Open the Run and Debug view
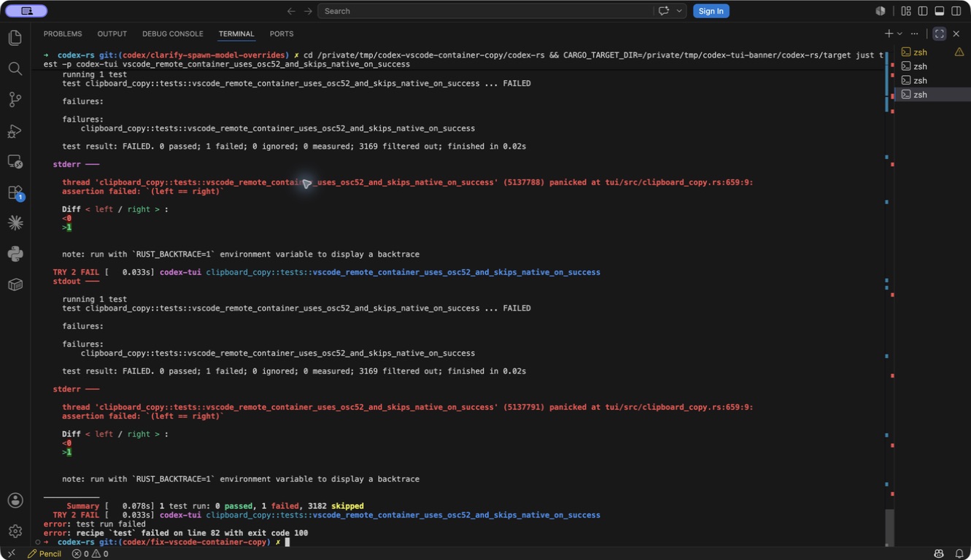 coord(15,131)
